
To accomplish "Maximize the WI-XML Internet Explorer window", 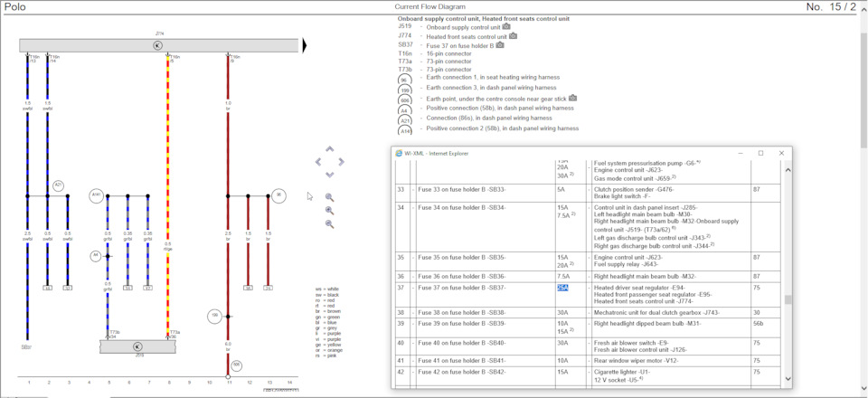I will [x=761, y=154].
